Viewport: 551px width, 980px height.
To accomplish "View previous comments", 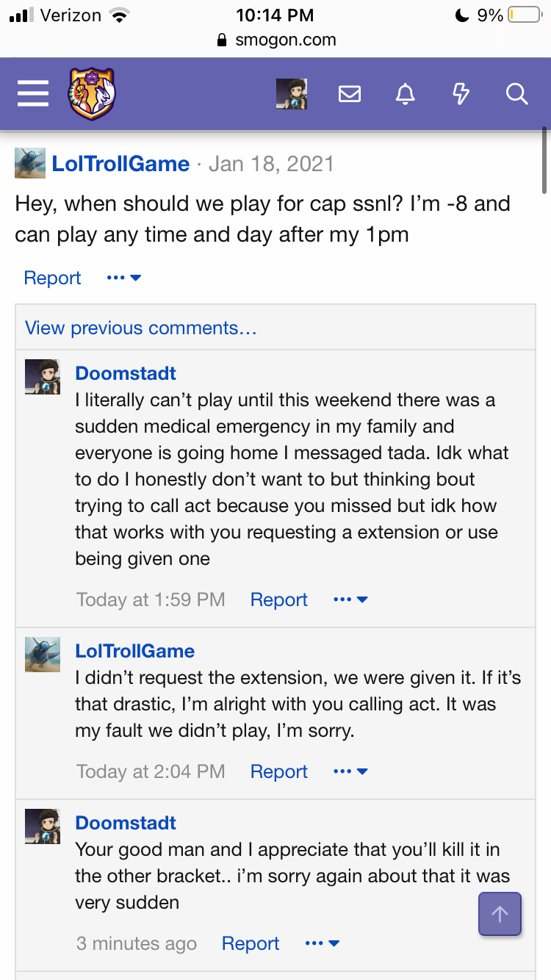I will (140, 328).
